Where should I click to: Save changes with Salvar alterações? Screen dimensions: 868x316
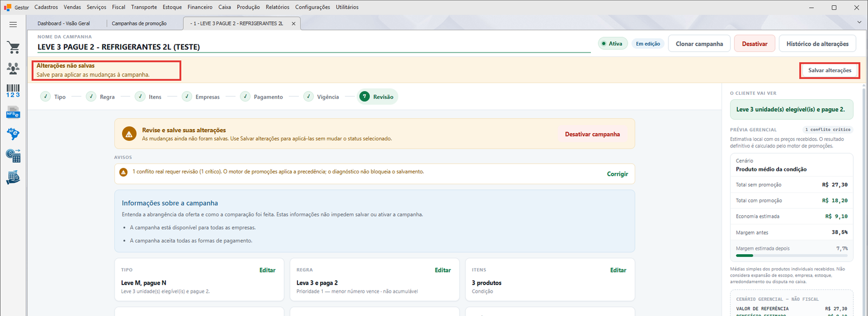829,70
